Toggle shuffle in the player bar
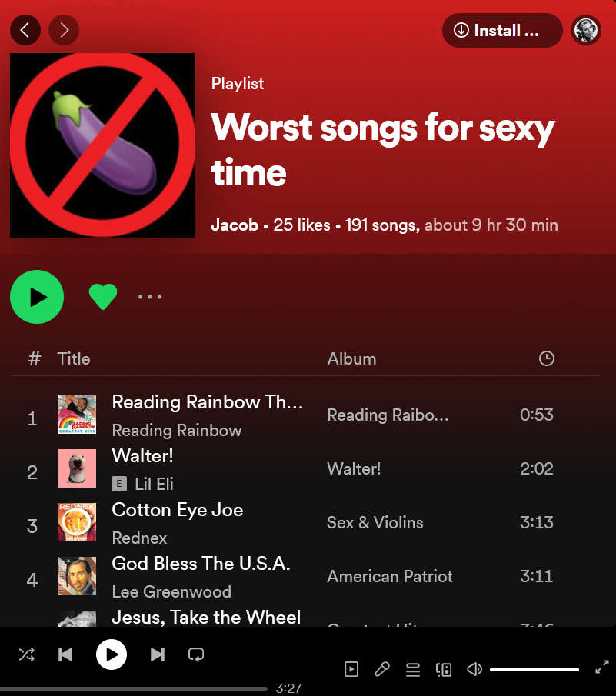The image size is (616, 696). tap(27, 654)
